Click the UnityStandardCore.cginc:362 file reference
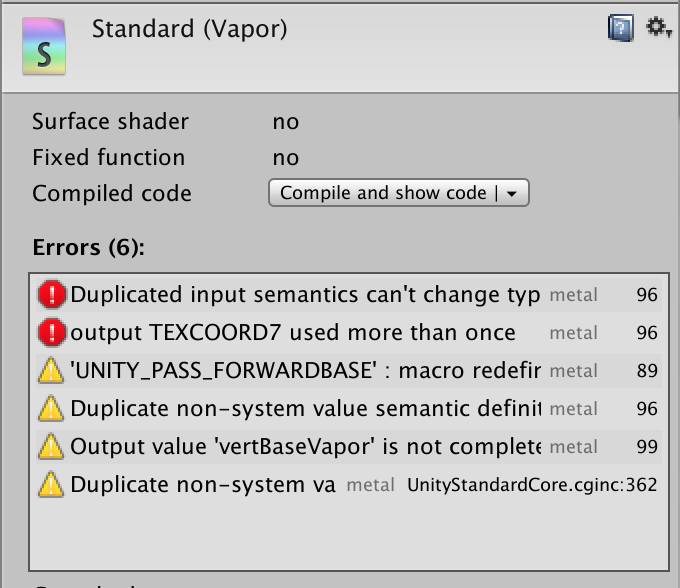Screen dimensions: 680x588 [532, 486]
